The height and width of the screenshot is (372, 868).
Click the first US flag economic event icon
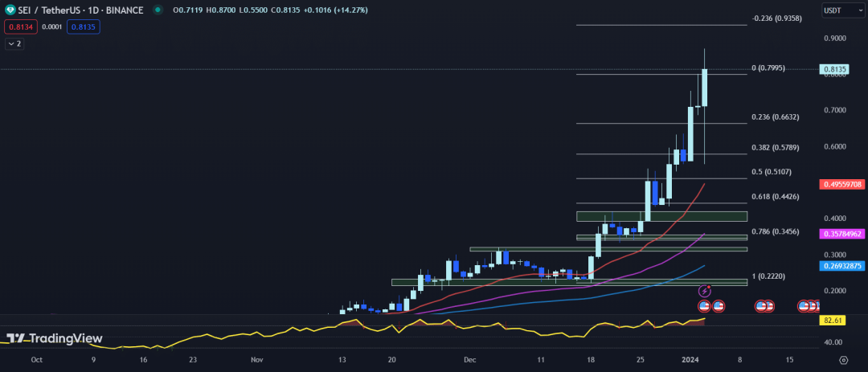[x=704, y=305]
